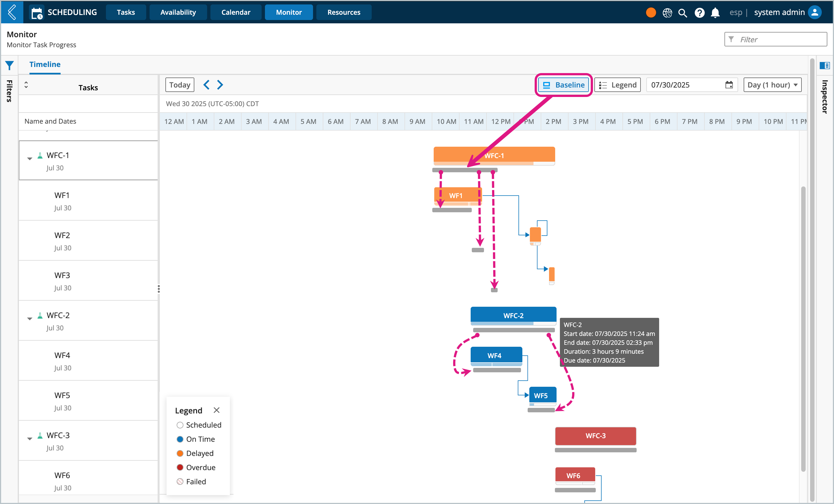Viewport: 834px width, 504px height.
Task: Click the Overdue legend swatch
Action: point(180,468)
